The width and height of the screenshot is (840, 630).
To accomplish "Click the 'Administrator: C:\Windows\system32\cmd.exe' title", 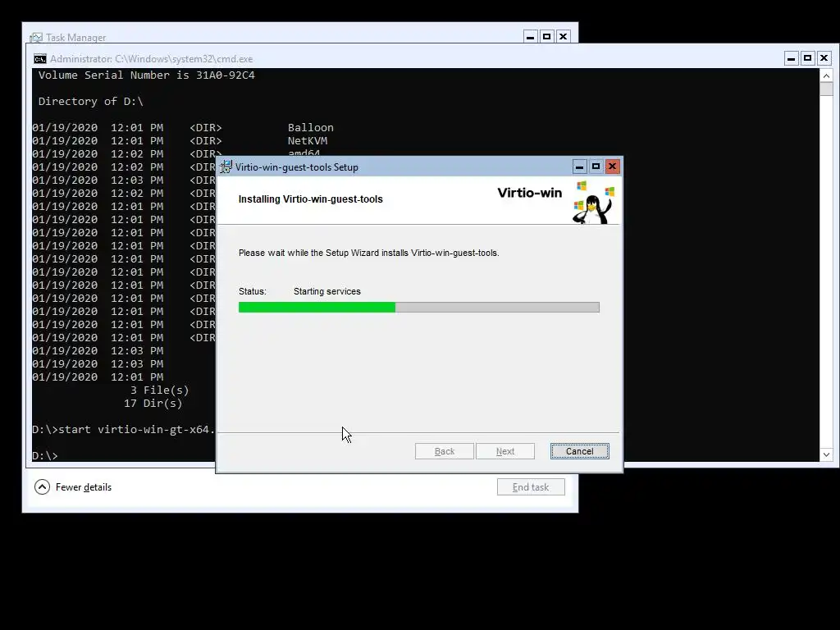I will 151,59.
